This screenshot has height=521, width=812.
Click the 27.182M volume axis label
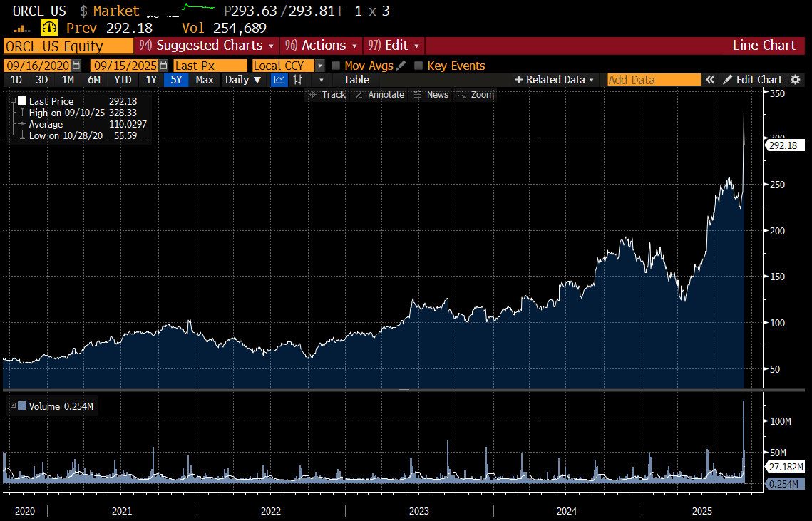pyautogui.click(x=785, y=467)
